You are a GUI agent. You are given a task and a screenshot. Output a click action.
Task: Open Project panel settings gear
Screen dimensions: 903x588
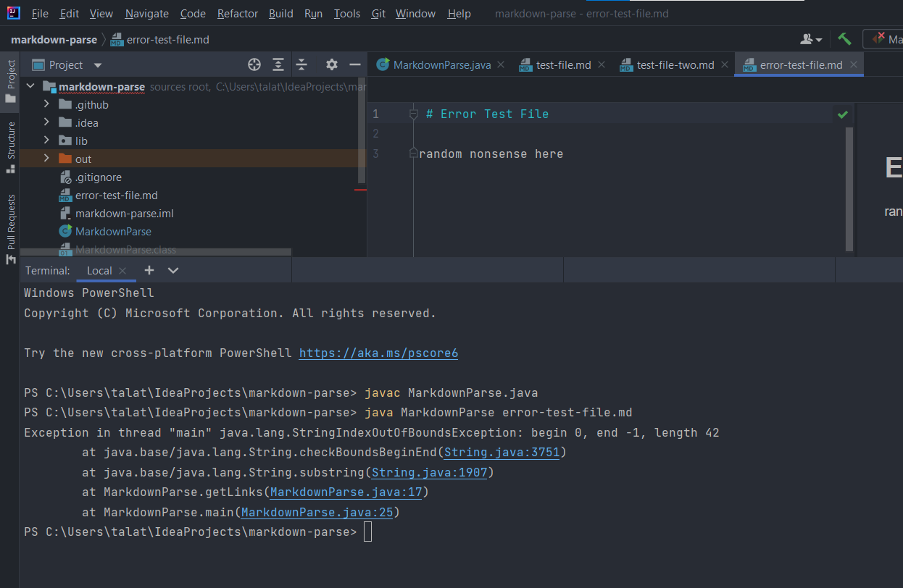332,64
